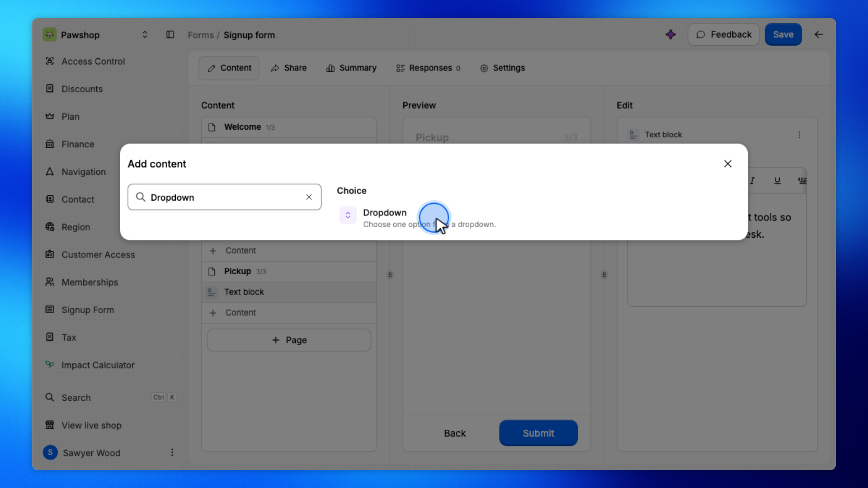Select the Pickup page row

pyautogui.click(x=289, y=272)
